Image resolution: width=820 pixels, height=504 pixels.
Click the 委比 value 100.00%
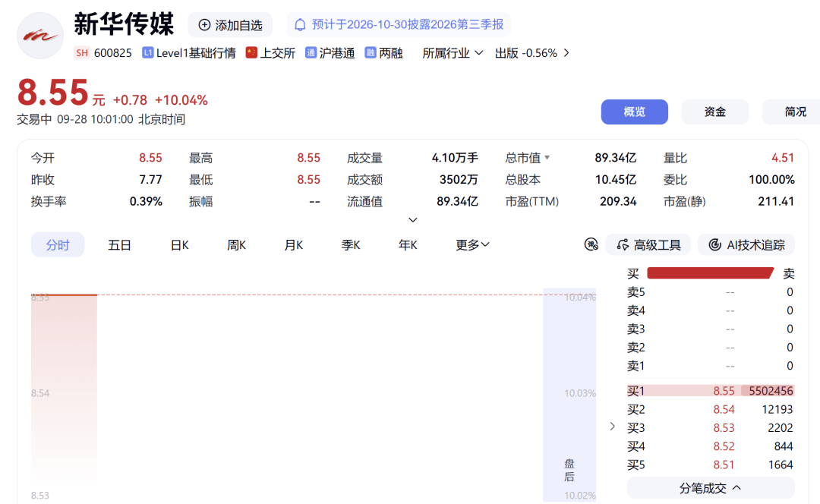771,179
